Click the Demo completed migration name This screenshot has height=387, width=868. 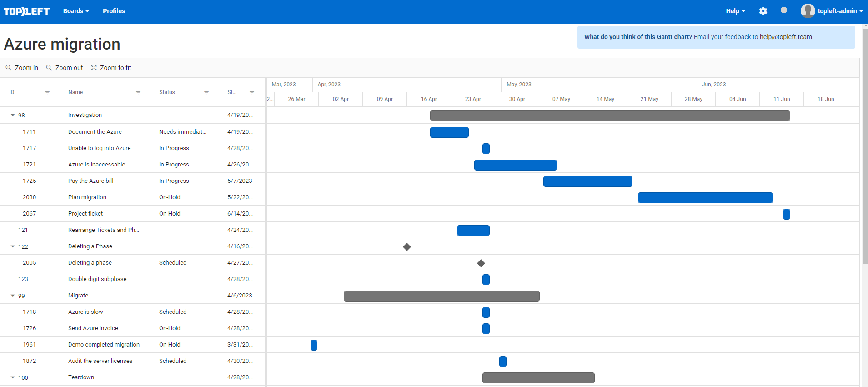tap(104, 345)
